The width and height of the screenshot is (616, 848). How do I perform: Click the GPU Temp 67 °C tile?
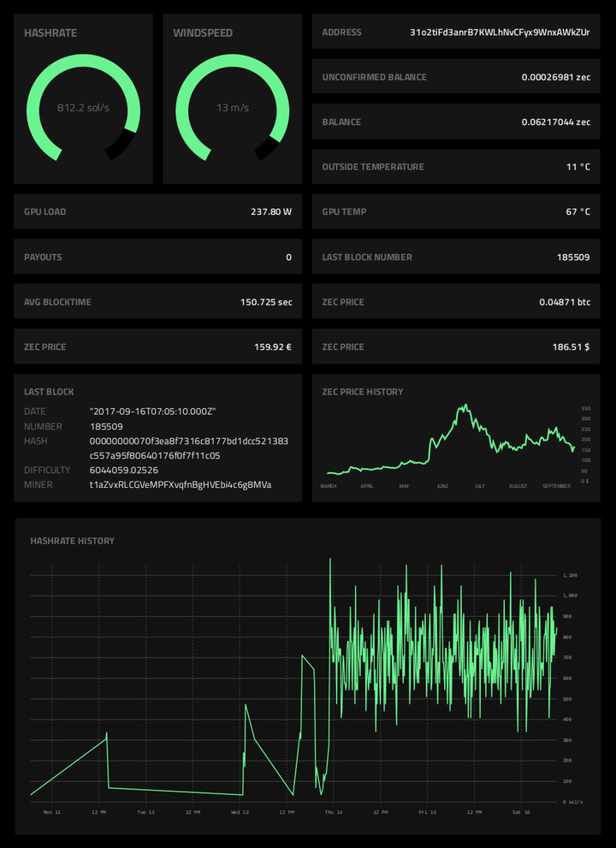[456, 211]
